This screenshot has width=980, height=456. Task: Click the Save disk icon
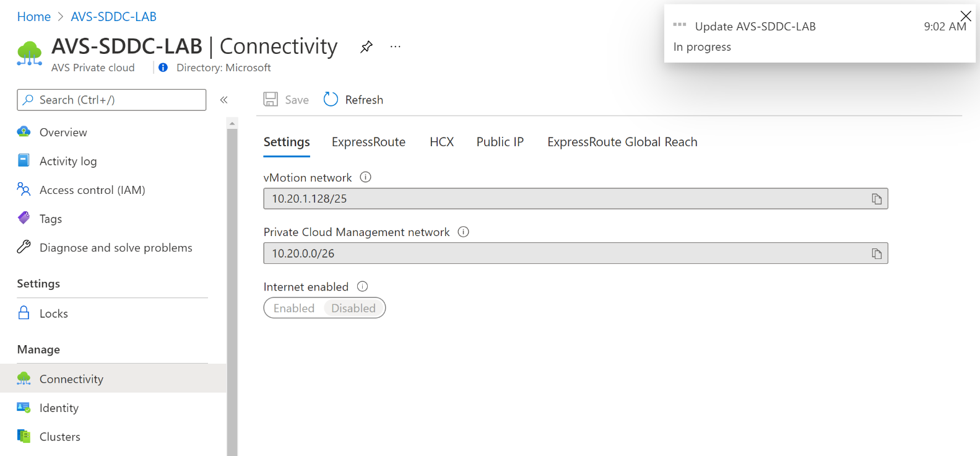[x=271, y=99]
